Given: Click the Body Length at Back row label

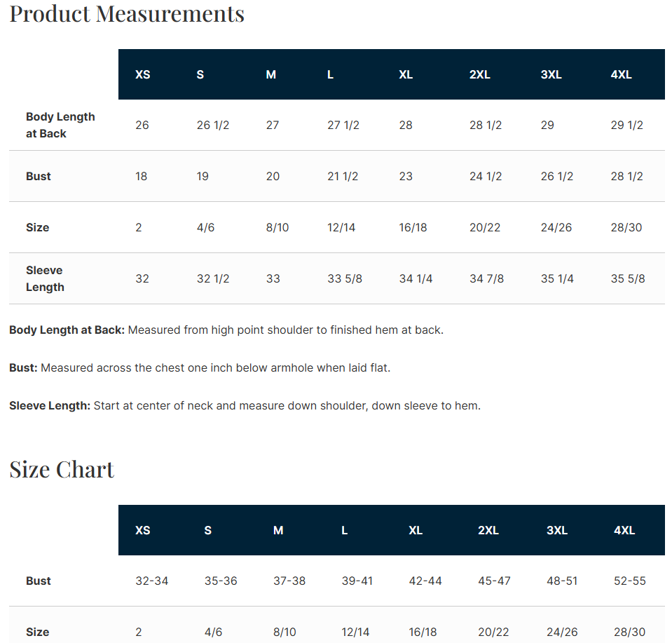Looking at the screenshot, I should coord(60,125).
